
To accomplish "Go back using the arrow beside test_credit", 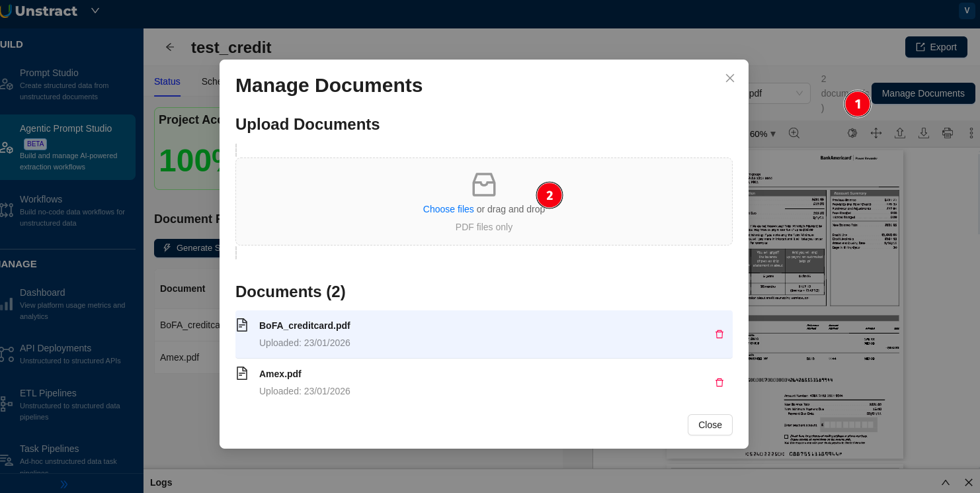I will click(x=170, y=47).
